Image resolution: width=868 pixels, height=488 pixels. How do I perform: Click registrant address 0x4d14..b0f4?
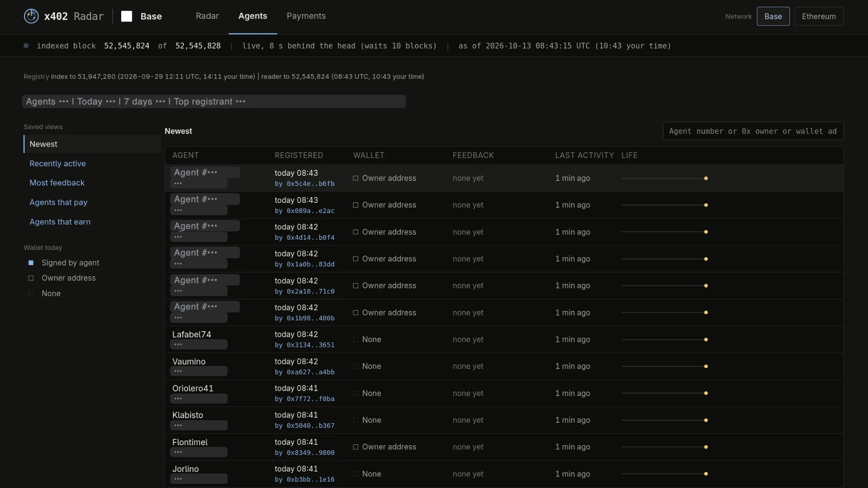311,238
